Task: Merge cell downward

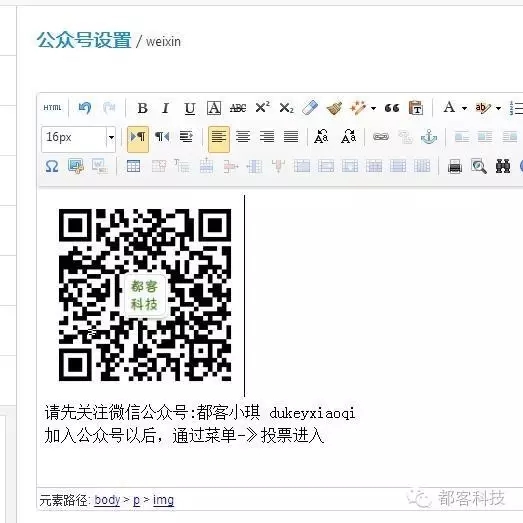Action: pyautogui.click(x=350, y=166)
